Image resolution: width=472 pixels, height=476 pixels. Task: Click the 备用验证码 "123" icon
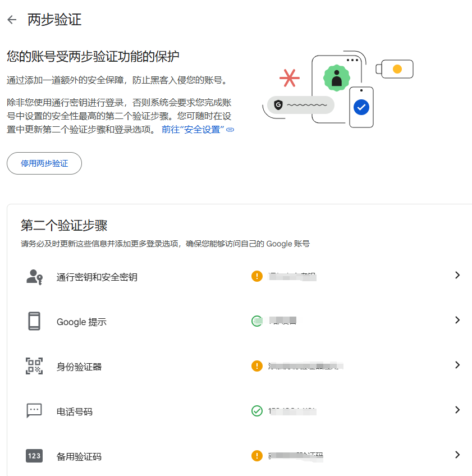tap(35, 455)
